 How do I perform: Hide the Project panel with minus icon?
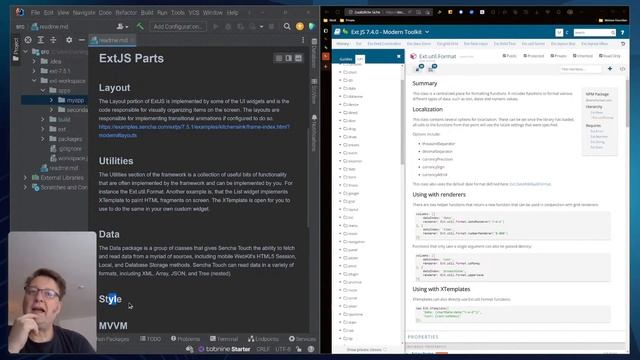(x=82, y=40)
